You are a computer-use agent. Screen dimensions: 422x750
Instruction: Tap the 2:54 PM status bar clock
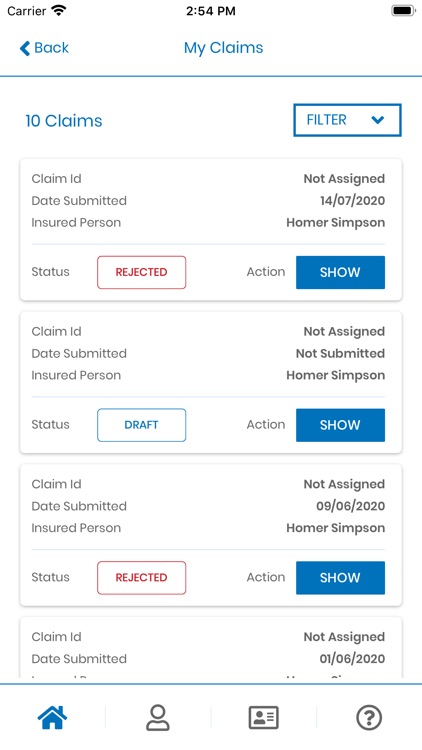coord(211,11)
